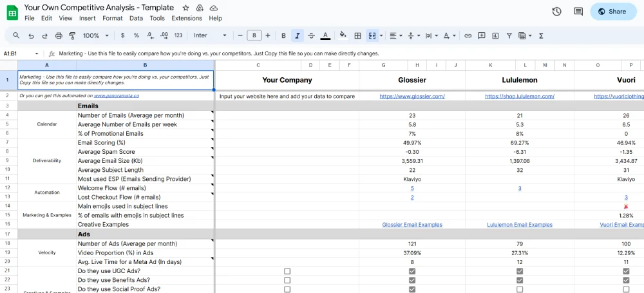Image resolution: width=644 pixels, height=293 pixels.
Task: Open the horizontal align dropdown
Action: coord(396,36)
